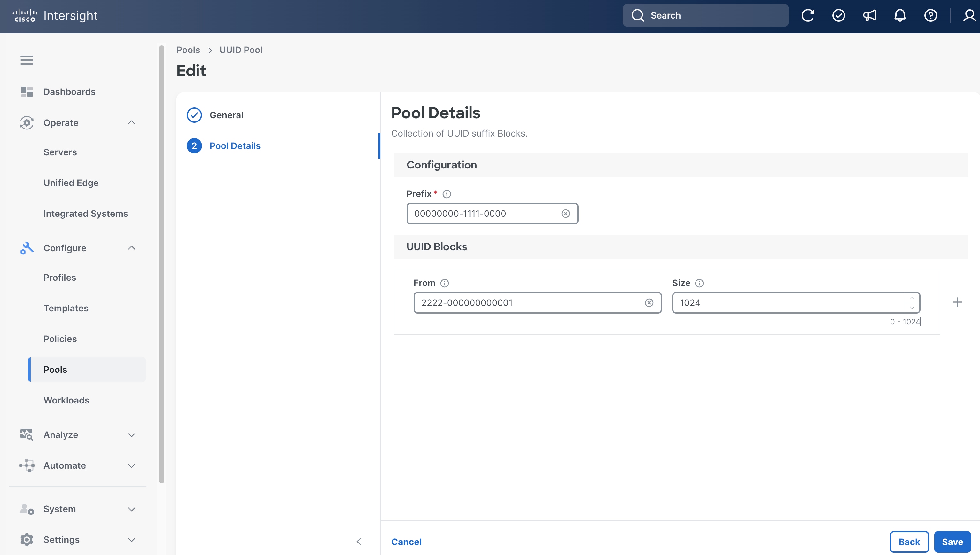
Task: Focus the header Search box
Action: tap(706, 15)
